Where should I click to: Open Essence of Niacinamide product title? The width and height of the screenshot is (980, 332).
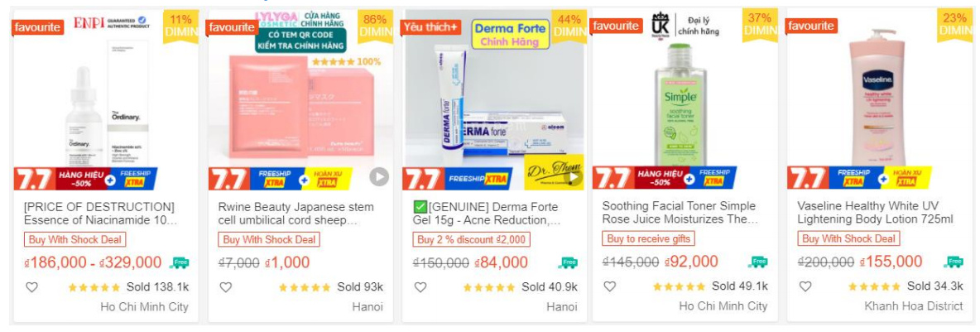(99, 213)
